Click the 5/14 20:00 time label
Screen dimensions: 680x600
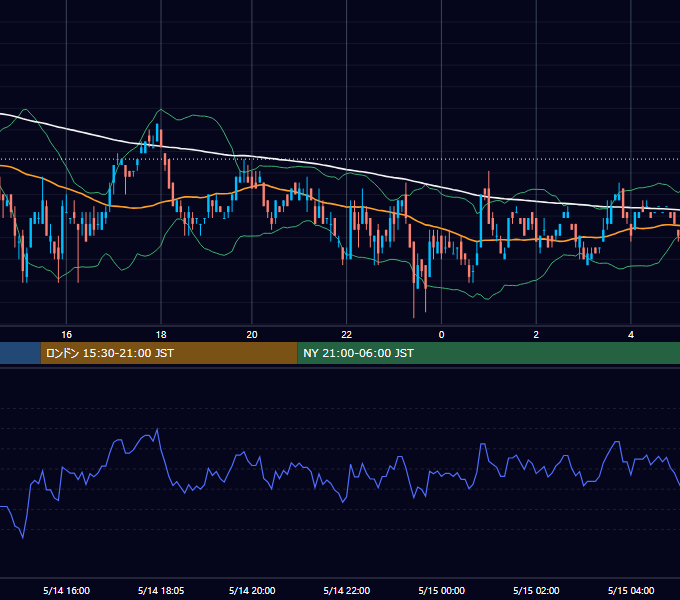[252, 590]
